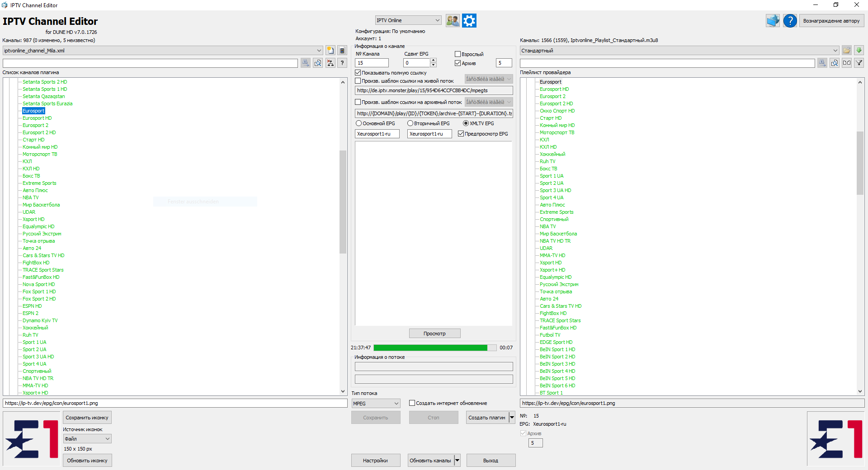
Task: Click the Выход button
Action: (x=491, y=461)
